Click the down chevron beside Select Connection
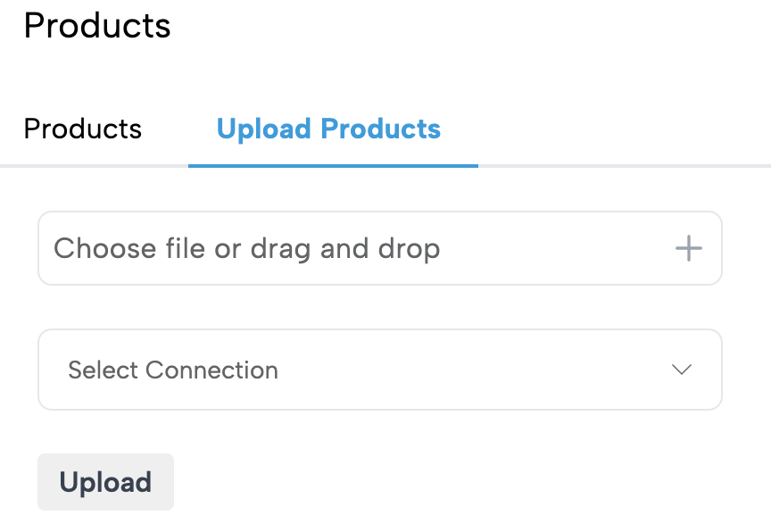 682,370
